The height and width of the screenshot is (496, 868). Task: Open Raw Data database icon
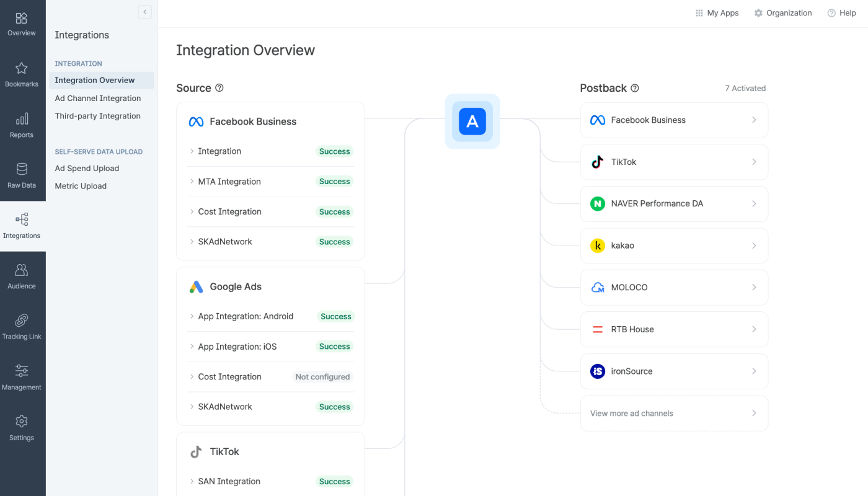[x=22, y=170]
